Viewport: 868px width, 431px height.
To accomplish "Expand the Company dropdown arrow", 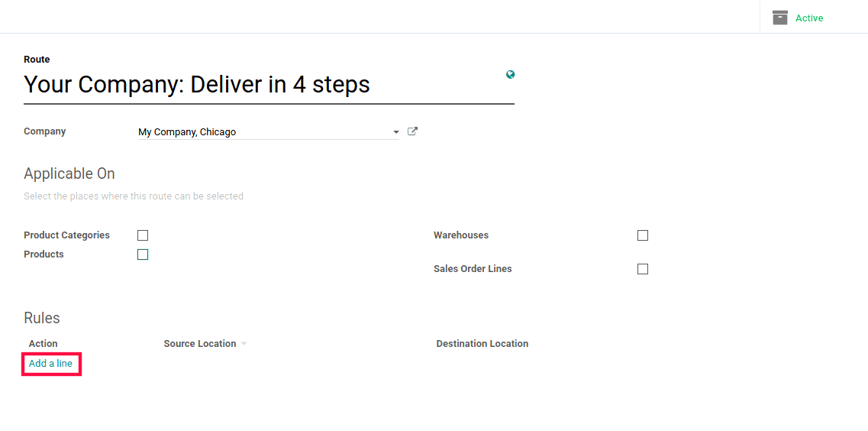I will [395, 132].
